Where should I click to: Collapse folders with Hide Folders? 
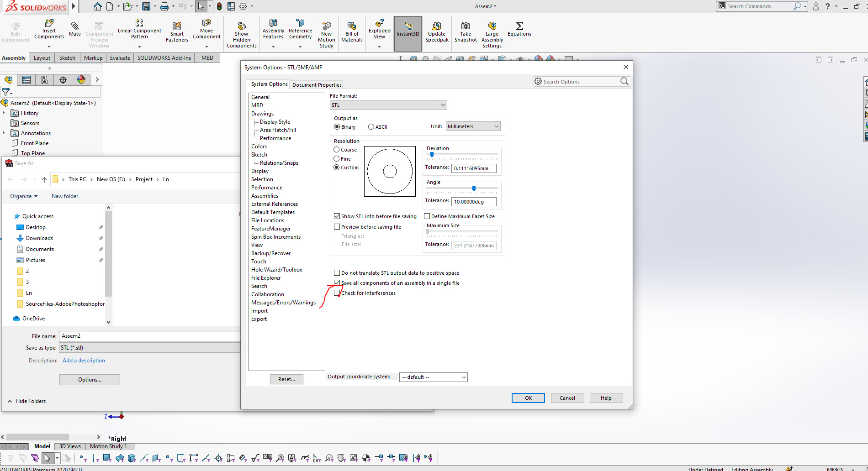(26, 401)
